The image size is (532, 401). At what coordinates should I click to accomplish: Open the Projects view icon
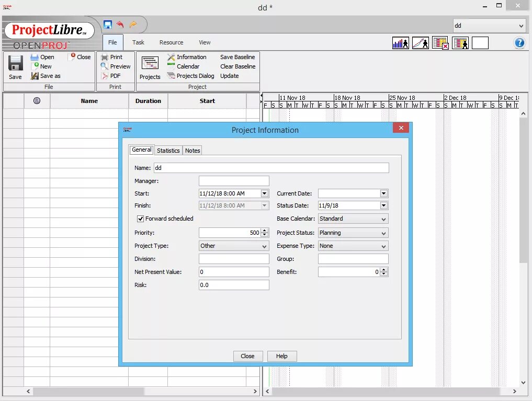(150, 63)
